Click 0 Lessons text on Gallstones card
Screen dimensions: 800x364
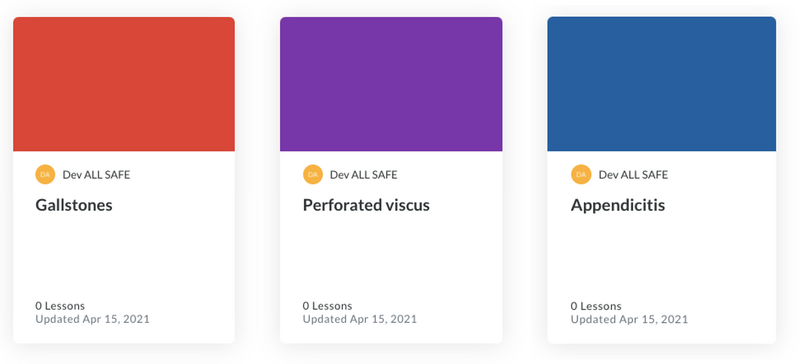60,306
